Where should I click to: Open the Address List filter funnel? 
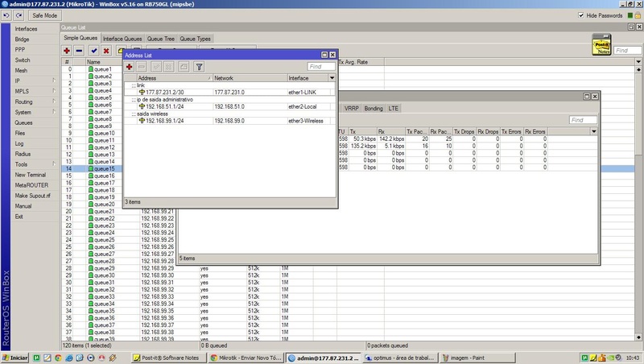pos(199,66)
